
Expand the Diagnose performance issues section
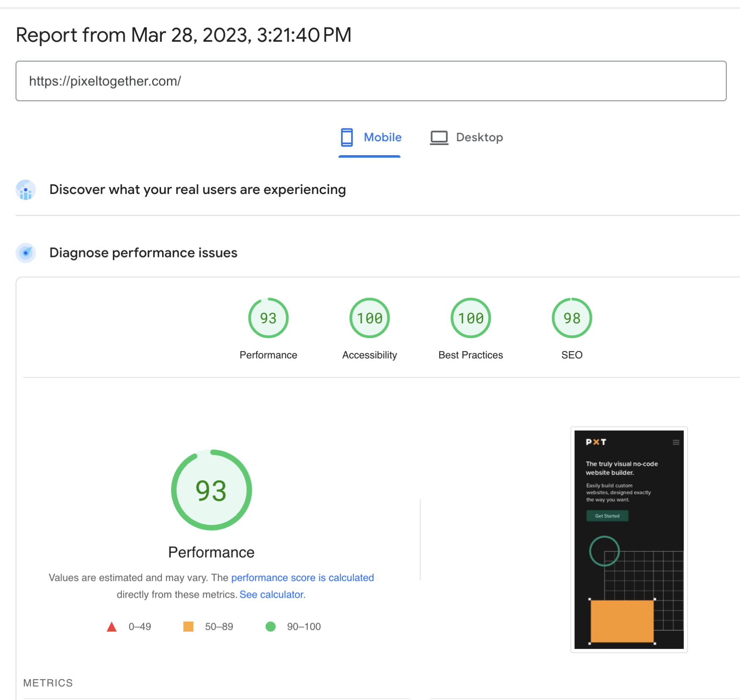click(x=143, y=253)
